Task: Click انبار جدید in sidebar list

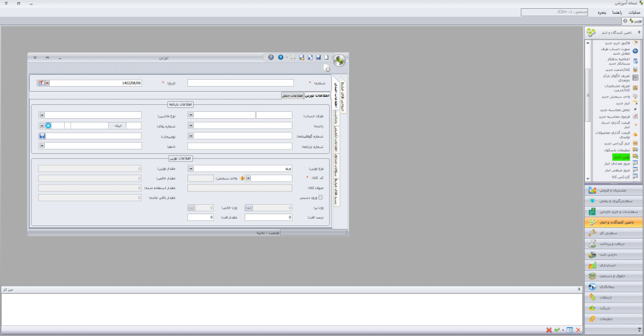Action: click(x=622, y=104)
